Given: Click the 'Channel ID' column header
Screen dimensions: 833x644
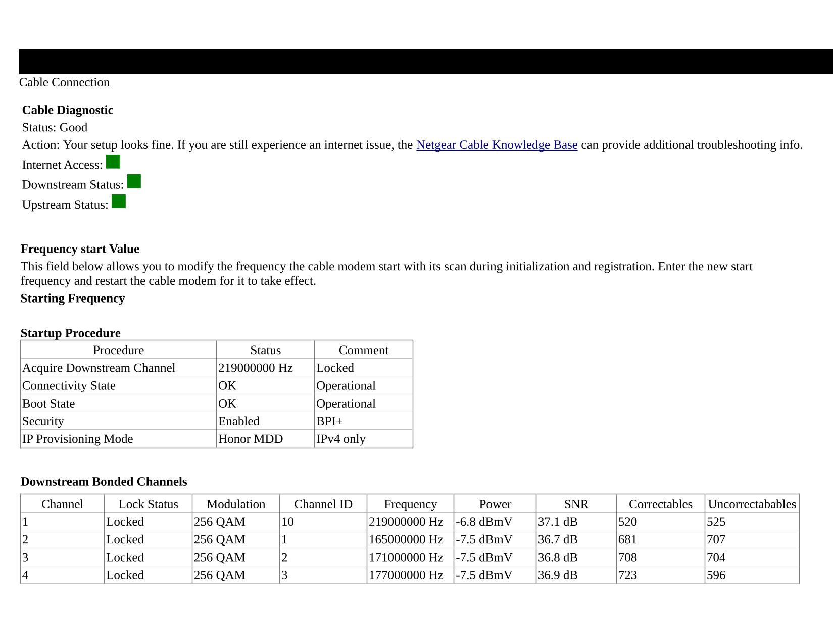Looking at the screenshot, I should coord(323,504).
